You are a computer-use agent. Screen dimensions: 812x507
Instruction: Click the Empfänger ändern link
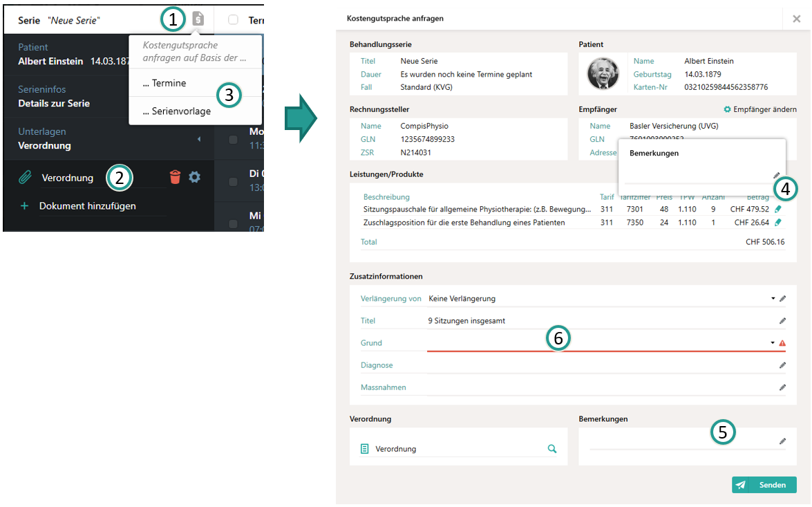pyautogui.click(x=760, y=109)
